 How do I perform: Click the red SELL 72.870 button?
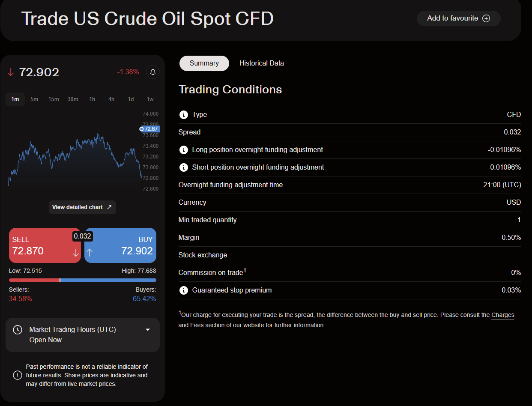(x=45, y=245)
